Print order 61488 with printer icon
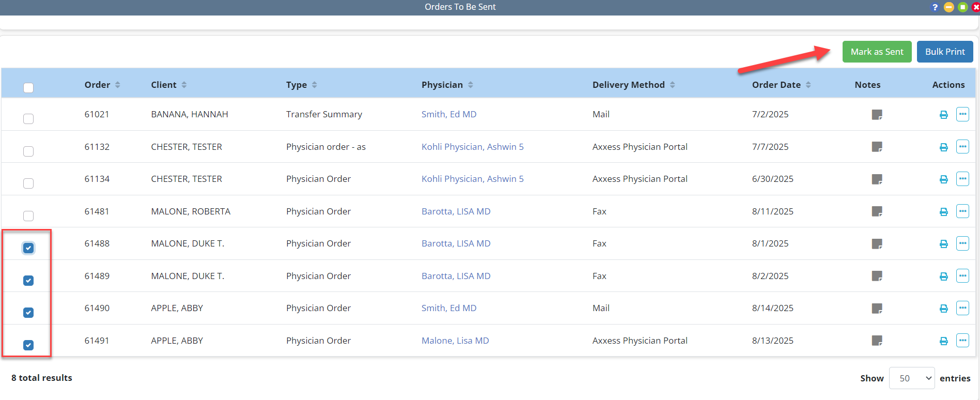The image size is (980, 400). tap(943, 244)
